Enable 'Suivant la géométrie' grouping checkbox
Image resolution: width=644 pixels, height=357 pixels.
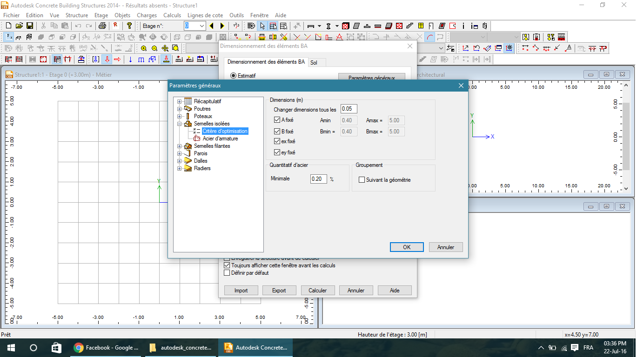[x=362, y=180]
